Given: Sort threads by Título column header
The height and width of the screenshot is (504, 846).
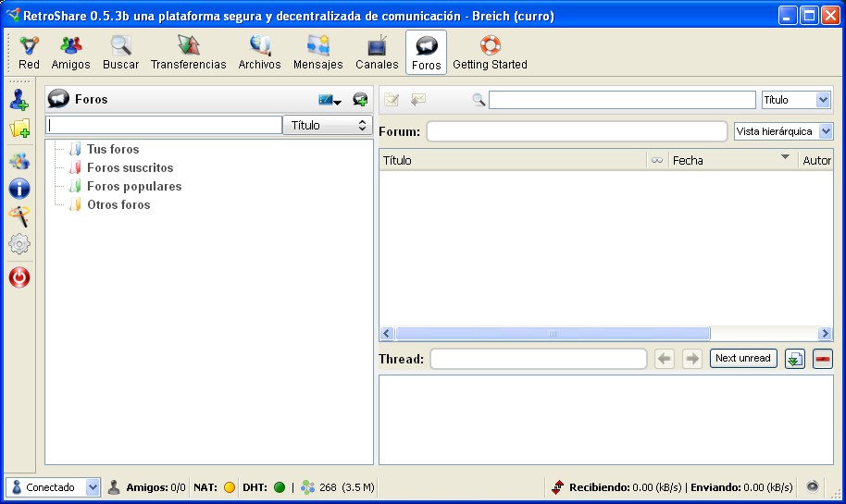Looking at the screenshot, I should (513, 160).
